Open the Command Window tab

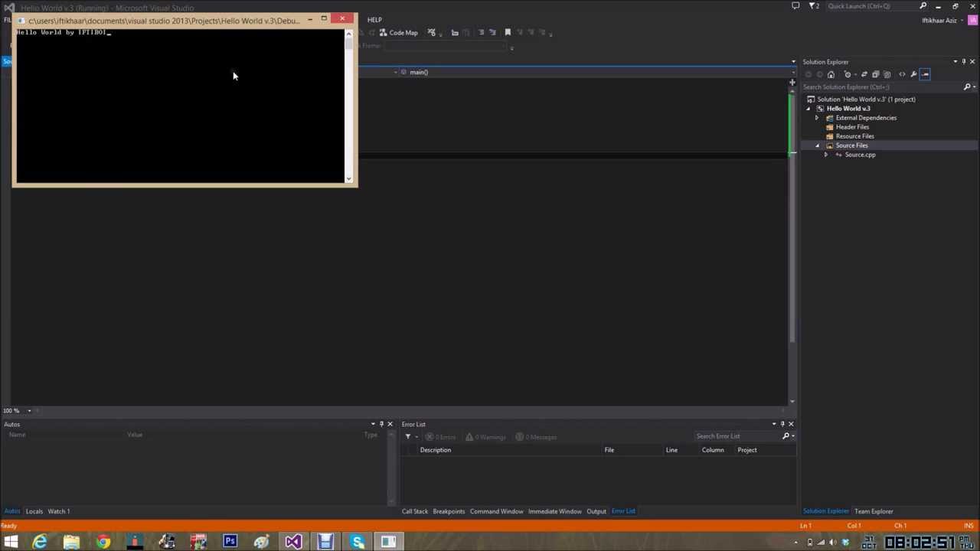496,511
